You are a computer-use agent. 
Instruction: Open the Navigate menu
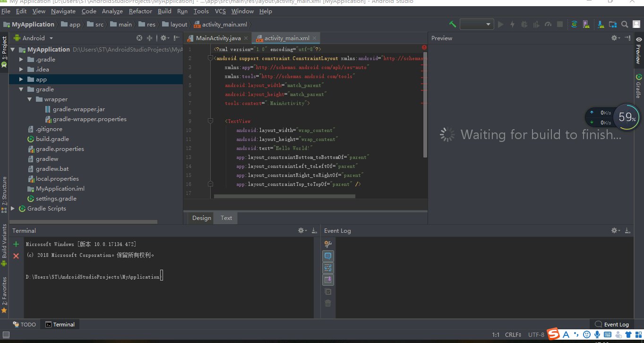click(x=63, y=11)
